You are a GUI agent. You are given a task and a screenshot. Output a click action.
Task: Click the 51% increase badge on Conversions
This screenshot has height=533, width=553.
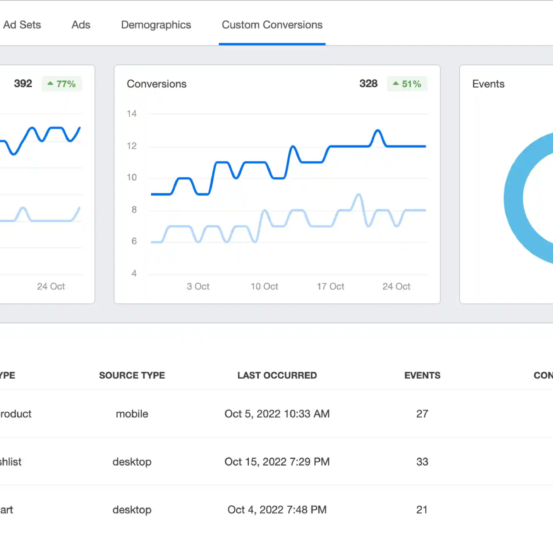(407, 84)
